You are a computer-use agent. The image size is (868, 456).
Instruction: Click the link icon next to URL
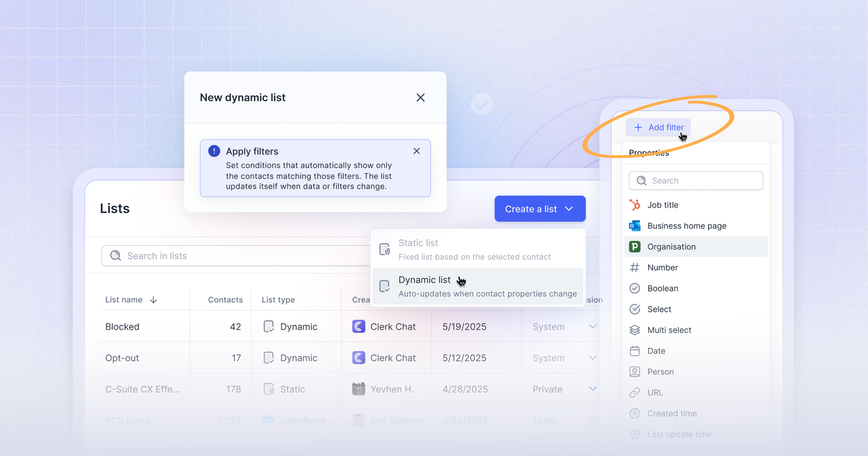pos(635,392)
